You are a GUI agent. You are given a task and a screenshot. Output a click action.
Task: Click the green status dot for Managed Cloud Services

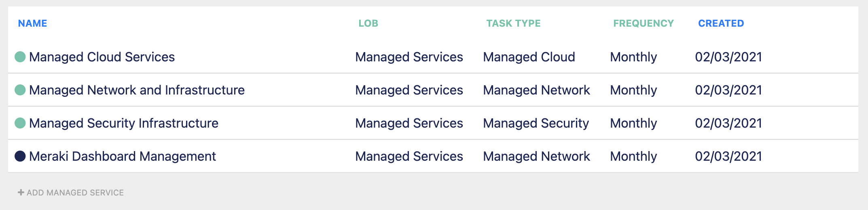20,57
